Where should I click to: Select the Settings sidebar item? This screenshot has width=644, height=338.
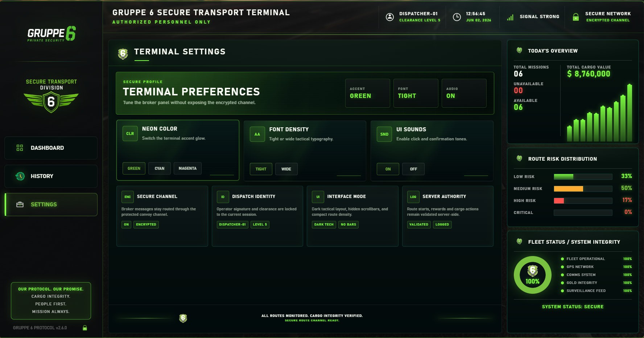51,205
